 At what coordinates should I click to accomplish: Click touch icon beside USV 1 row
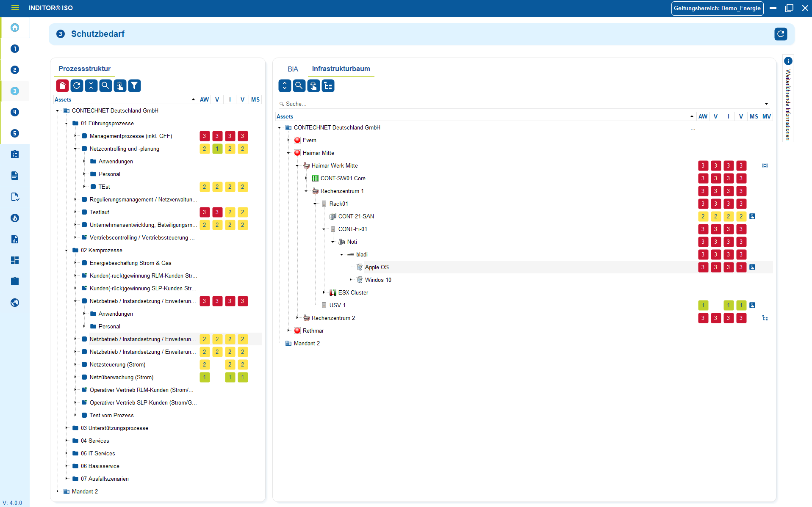point(752,305)
